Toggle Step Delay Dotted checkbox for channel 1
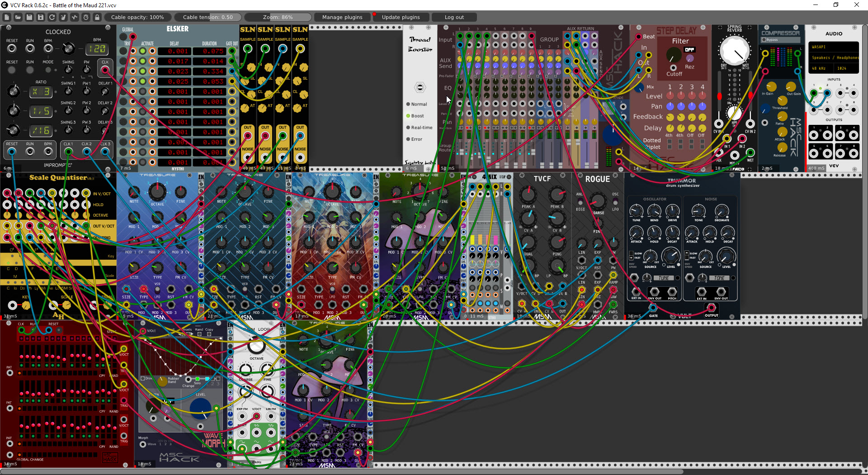This screenshot has height=475, width=868. [670, 141]
